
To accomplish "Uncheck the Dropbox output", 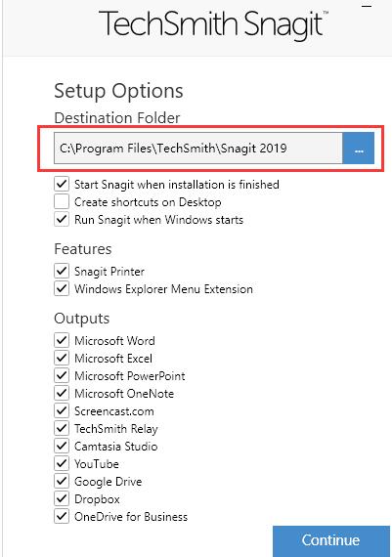I will pos(62,498).
